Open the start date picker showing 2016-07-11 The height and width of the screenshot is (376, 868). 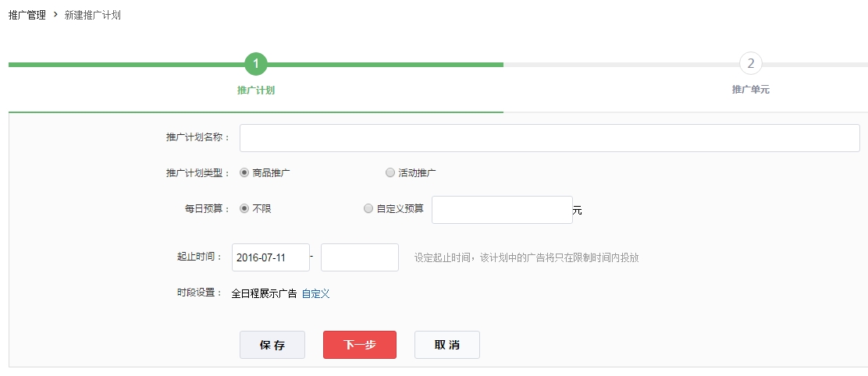pos(270,257)
